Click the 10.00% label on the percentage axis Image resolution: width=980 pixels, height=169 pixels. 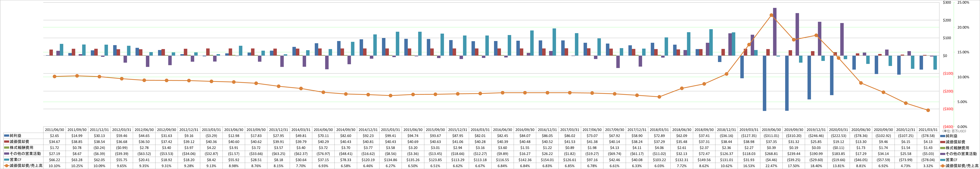(x=963, y=77)
